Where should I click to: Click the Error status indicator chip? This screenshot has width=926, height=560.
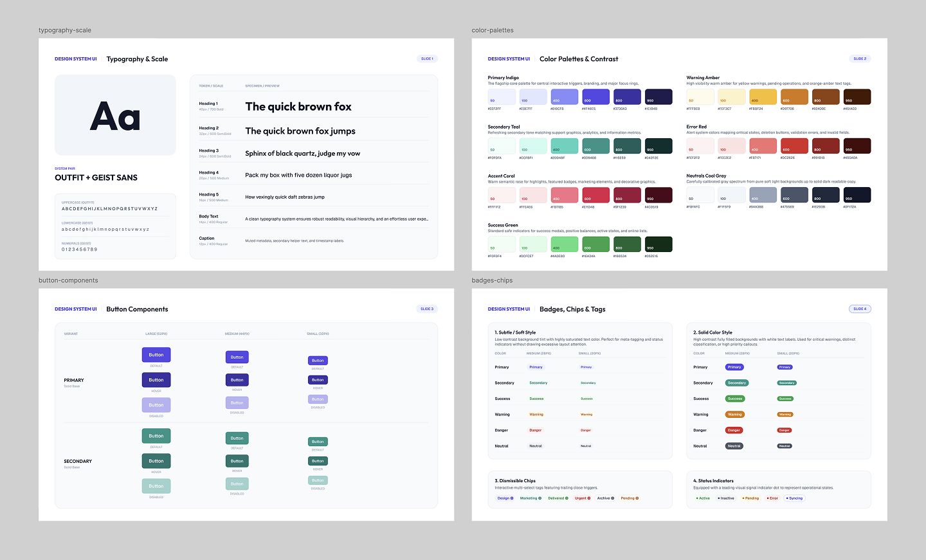[772, 498]
